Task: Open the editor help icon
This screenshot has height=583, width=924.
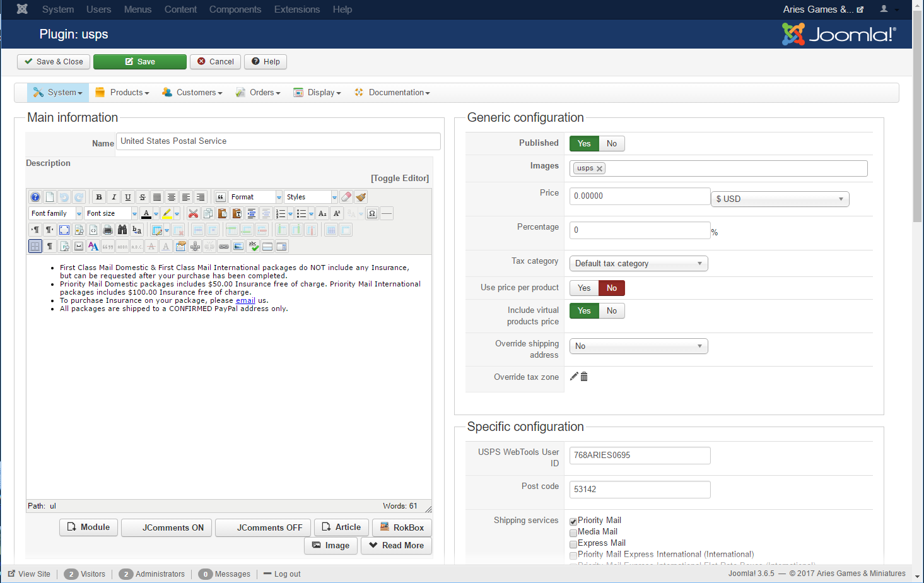Action: pyautogui.click(x=35, y=197)
